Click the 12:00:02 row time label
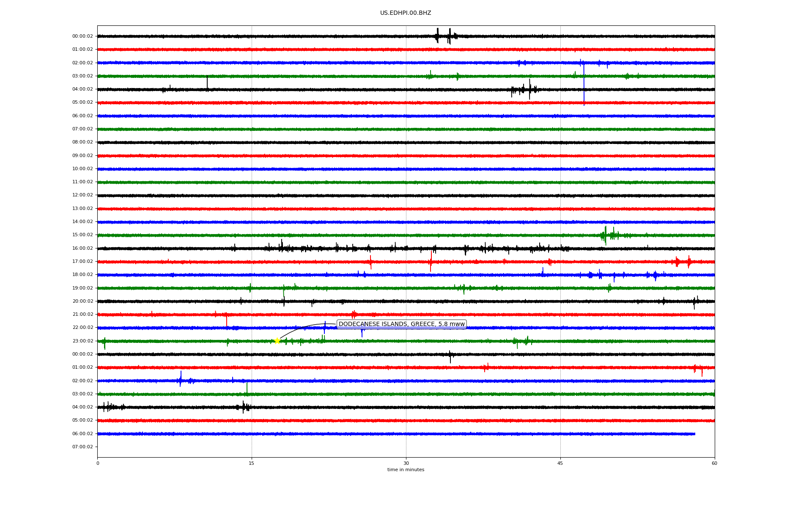Image resolution: width=812 pixels, height=508 pixels. coord(82,195)
